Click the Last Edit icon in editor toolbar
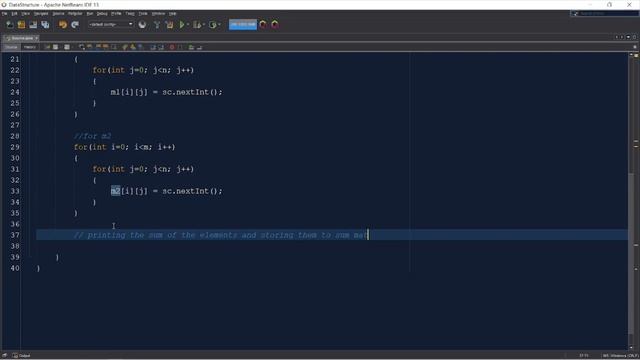The height and width of the screenshot is (360, 640). point(47,47)
